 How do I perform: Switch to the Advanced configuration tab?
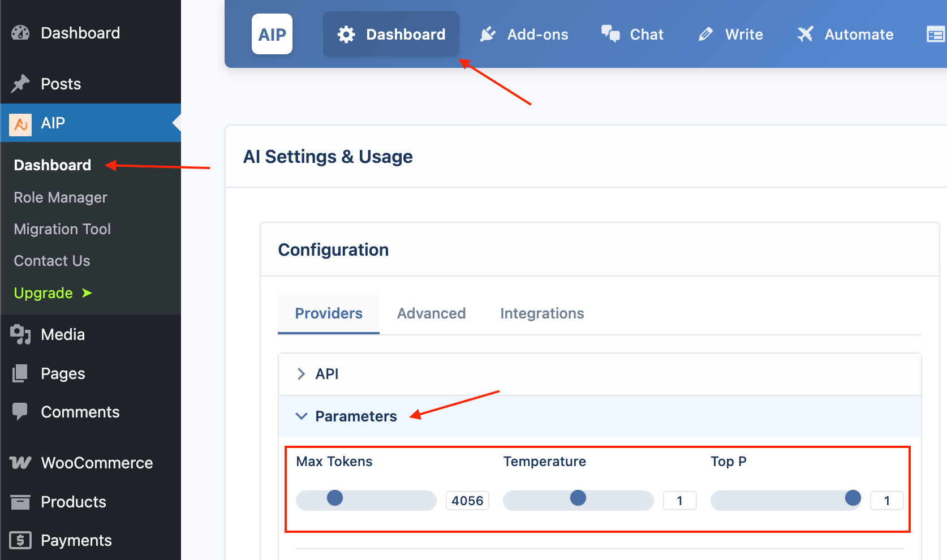[432, 313]
